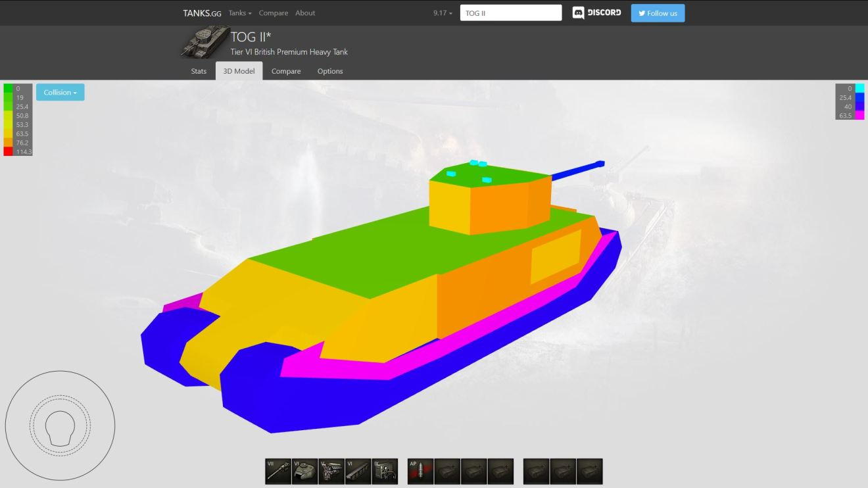Screen dimensions: 868x488
Task: Select the tier VII gun module icon
Action: [x=278, y=472]
